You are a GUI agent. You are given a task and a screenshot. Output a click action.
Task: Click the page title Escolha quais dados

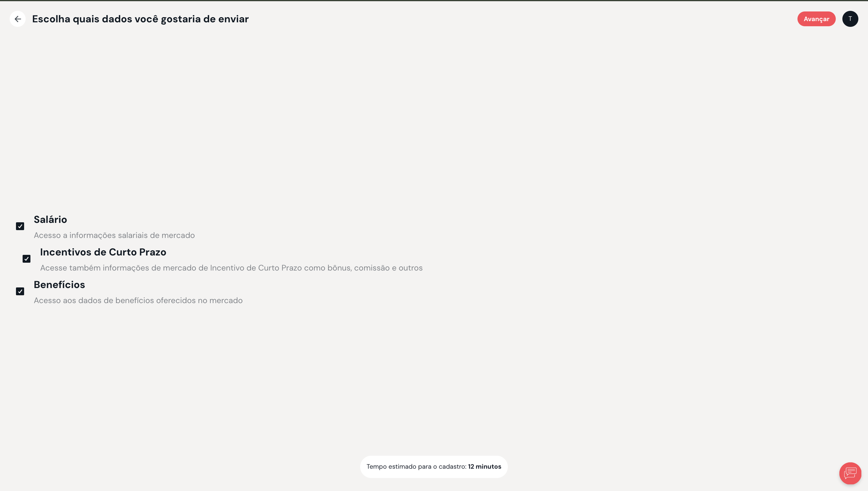140,19
